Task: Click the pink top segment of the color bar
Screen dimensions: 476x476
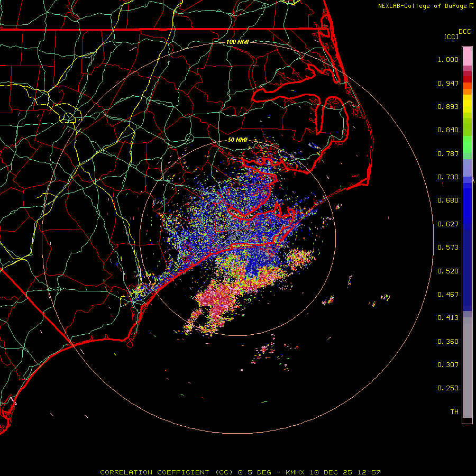Action: [x=467, y=57]
